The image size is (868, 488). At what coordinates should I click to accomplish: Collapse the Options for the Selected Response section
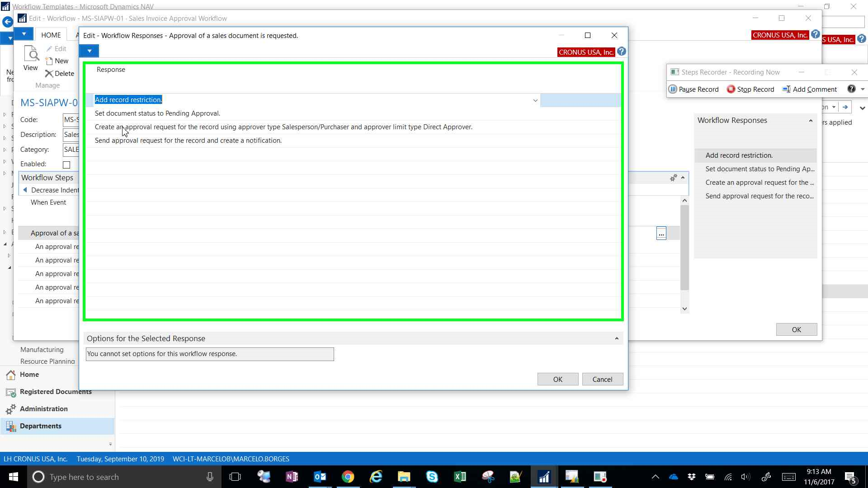(617, 338)
